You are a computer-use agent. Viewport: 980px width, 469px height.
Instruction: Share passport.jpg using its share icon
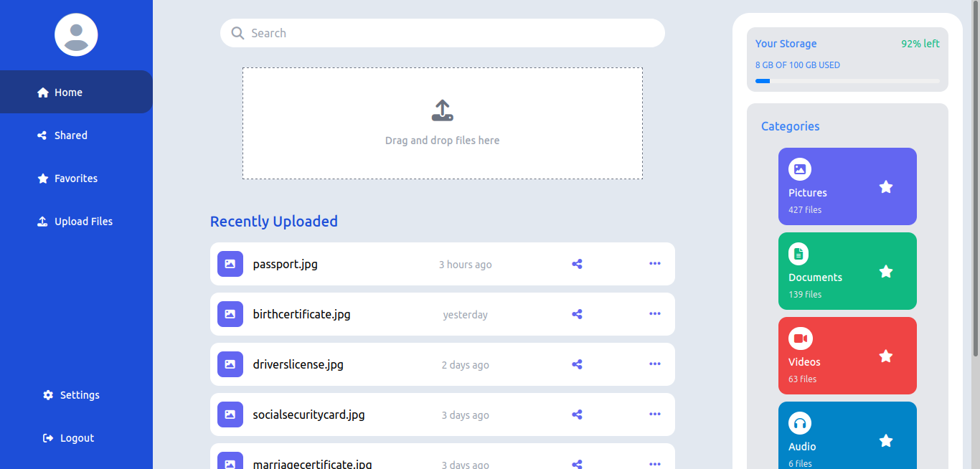(x=577, y=264)
